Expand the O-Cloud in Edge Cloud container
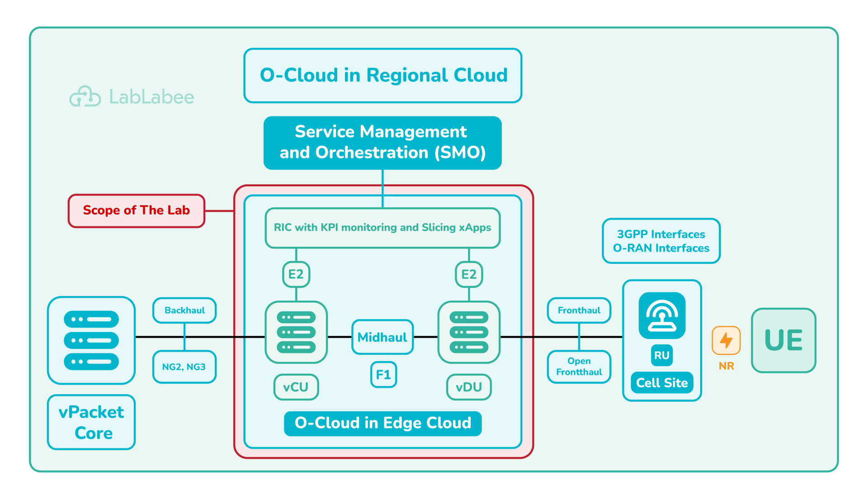Viewport: 868px width, 499px height. coord(382,423)
